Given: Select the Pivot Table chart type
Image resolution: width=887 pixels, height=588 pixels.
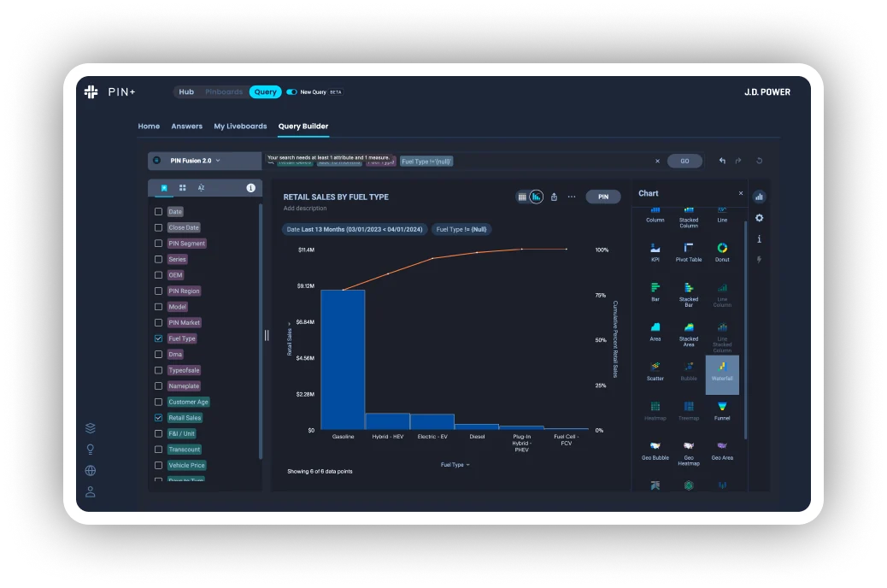Looking at the screenshot, I should click(x=689, y=252).
